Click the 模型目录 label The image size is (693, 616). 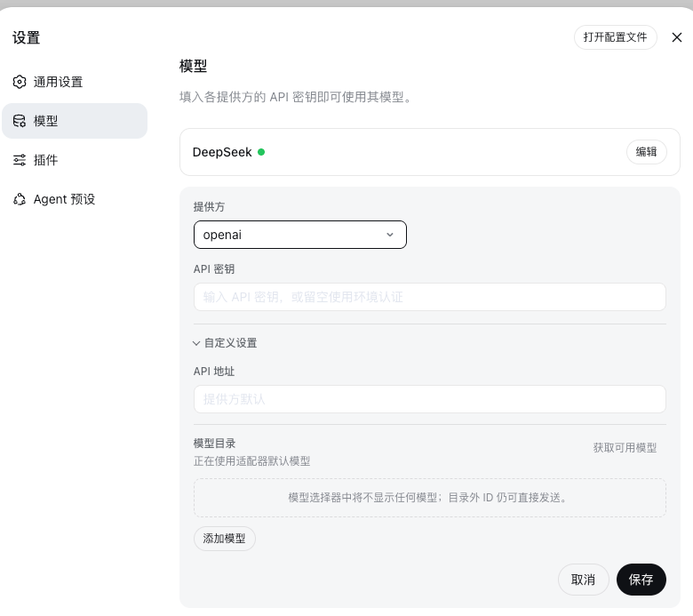coord(214,443)
